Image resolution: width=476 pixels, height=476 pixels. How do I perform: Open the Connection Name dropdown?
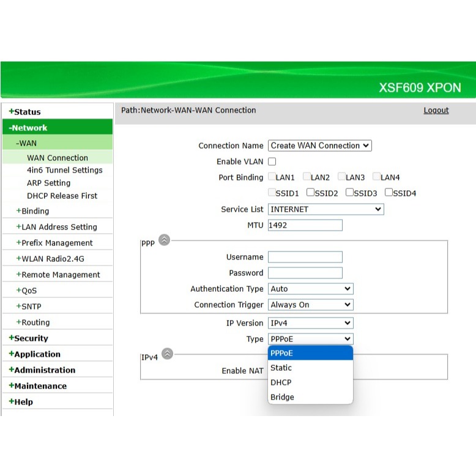pos(319,146)
